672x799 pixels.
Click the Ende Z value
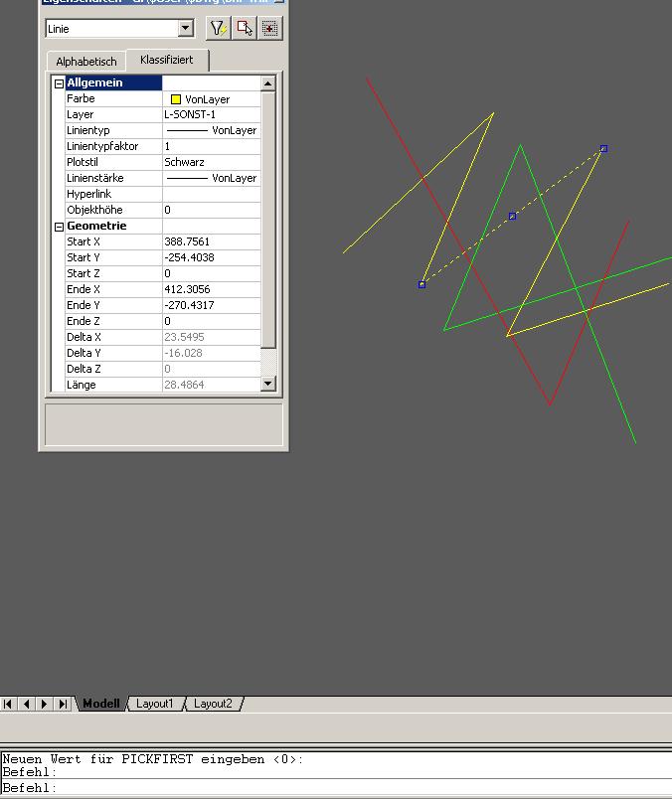211,321
